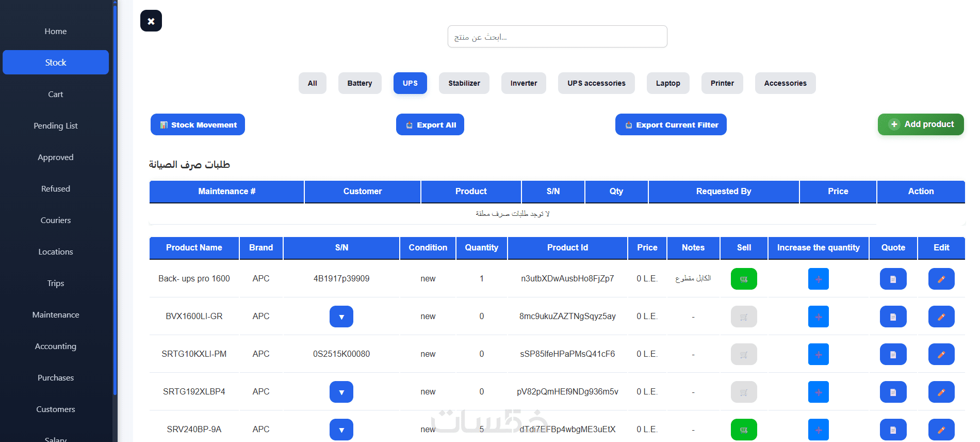Open the Stock Movement report

click(x=198, y=124)
